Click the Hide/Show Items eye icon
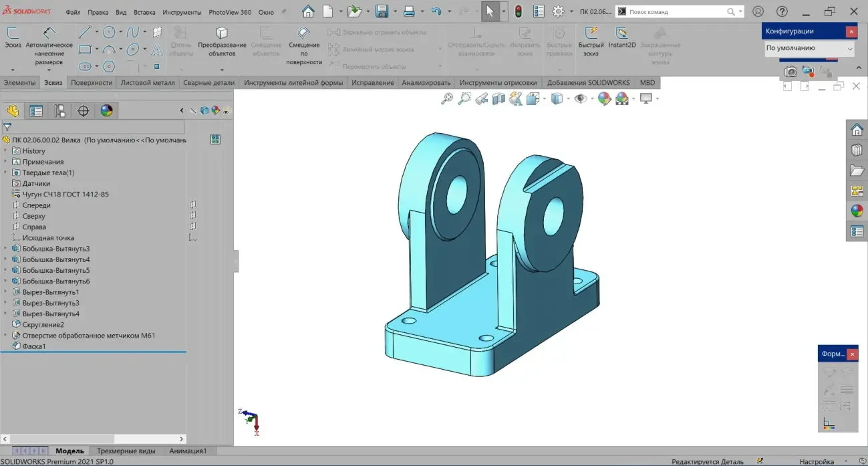This screenshot has height=466, width=868. click(580, 98)
